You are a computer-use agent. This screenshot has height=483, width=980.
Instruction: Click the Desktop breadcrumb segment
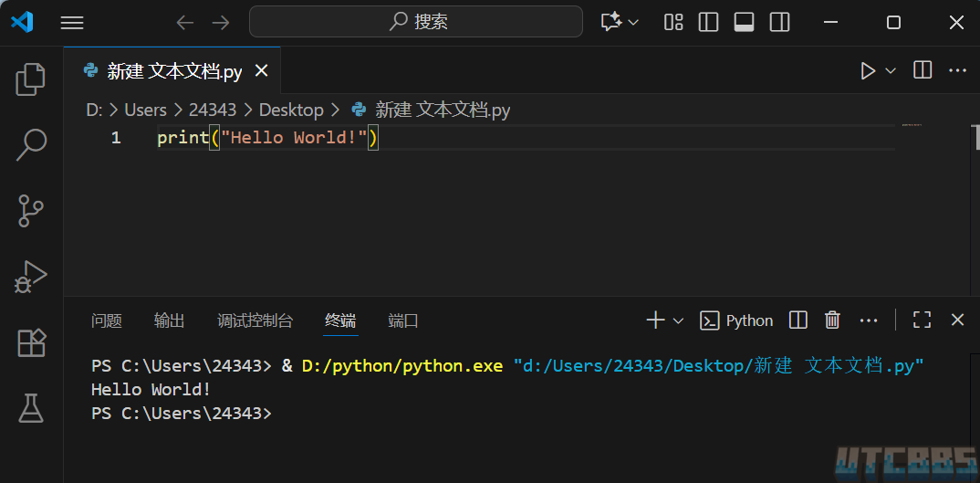[291, 110]
